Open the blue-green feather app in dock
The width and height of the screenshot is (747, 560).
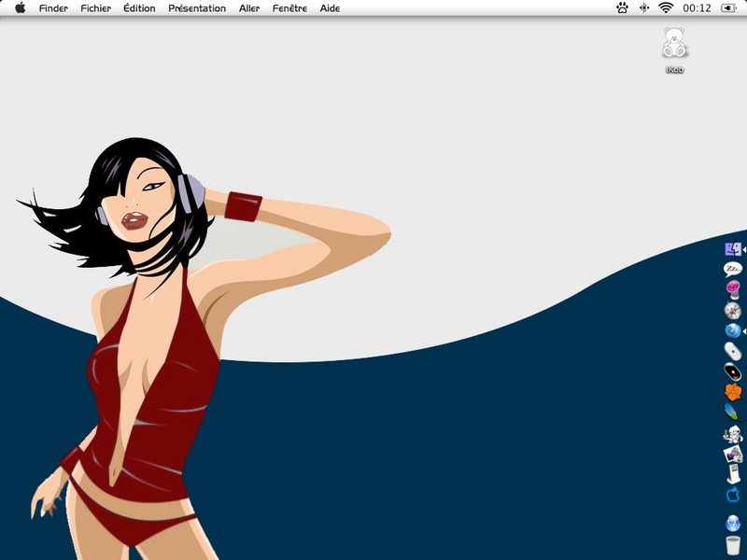(x=733, y=413)
